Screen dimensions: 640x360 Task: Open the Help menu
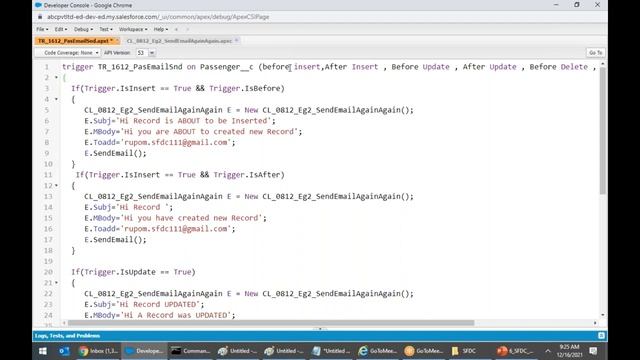pos(161,29)
